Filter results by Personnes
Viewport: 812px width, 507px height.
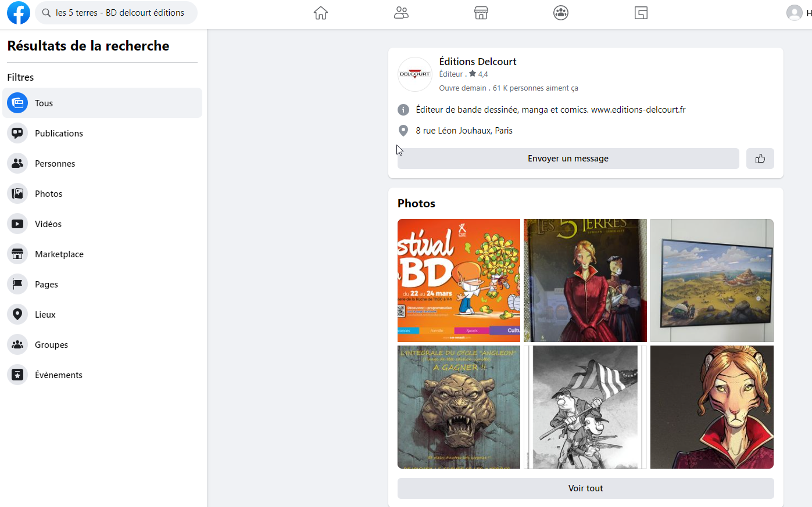[x=102, y=163]
